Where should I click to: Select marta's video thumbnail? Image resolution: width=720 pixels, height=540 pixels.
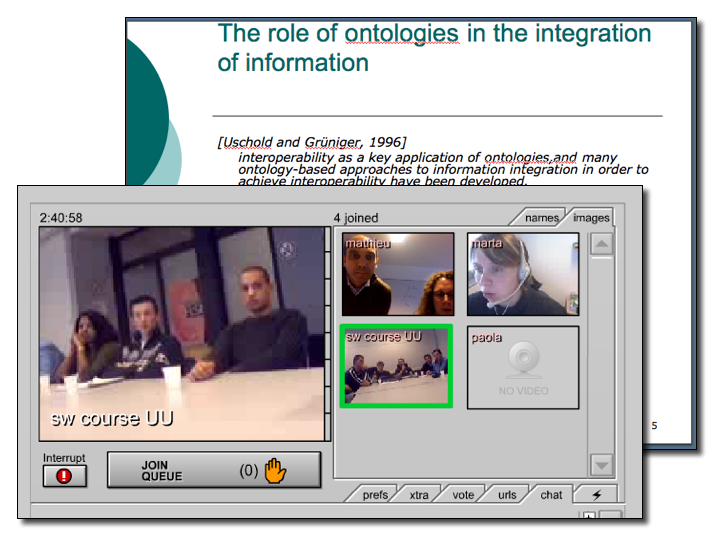point(523,274)
